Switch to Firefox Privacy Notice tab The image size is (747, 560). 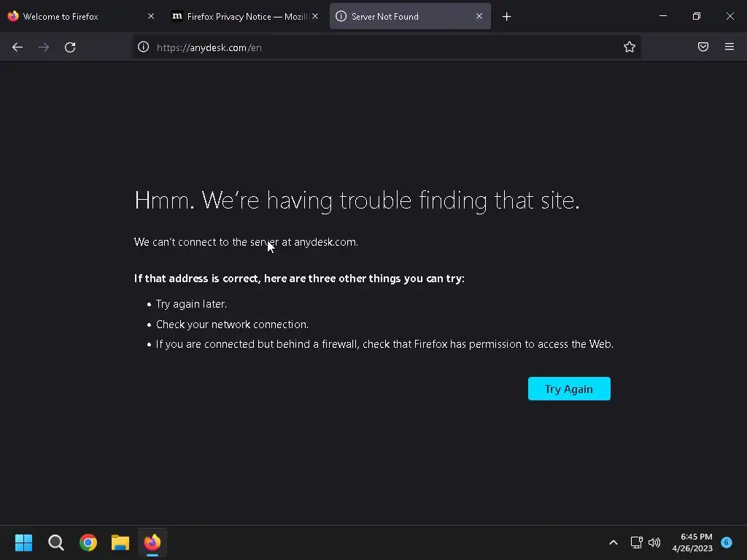[245, 17]
